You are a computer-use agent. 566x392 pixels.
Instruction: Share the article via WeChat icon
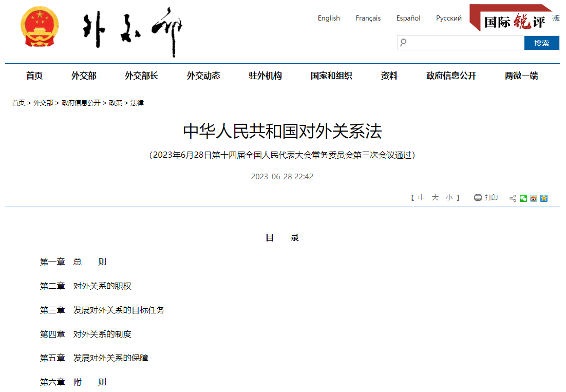click(x=523, y=198)
